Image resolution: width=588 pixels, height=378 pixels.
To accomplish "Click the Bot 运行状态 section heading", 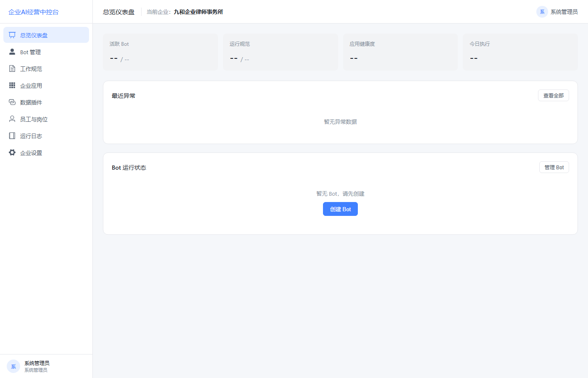I will [x=129, y=168].
